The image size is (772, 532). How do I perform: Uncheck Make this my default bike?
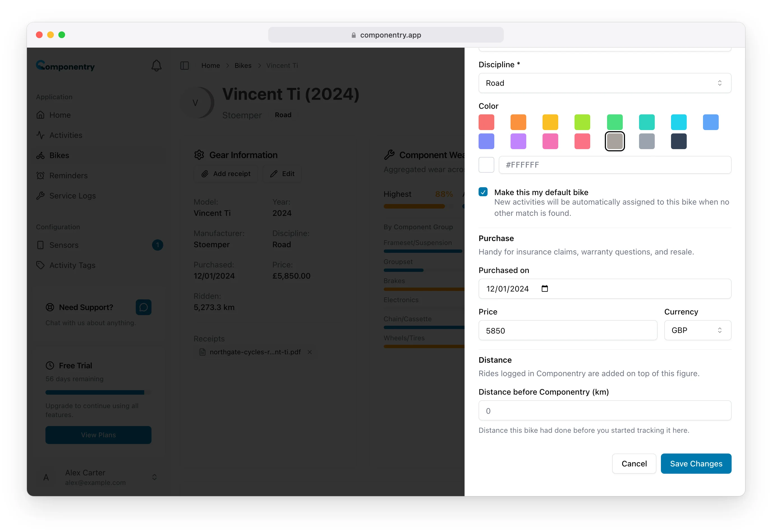[x=483, y=192]
